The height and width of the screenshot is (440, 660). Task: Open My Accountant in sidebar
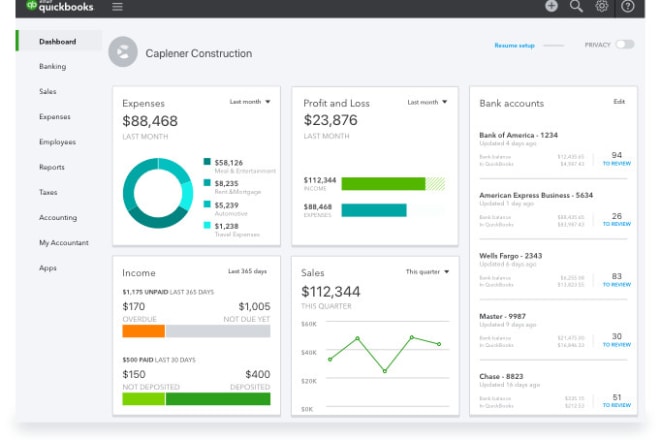[64, 243]
